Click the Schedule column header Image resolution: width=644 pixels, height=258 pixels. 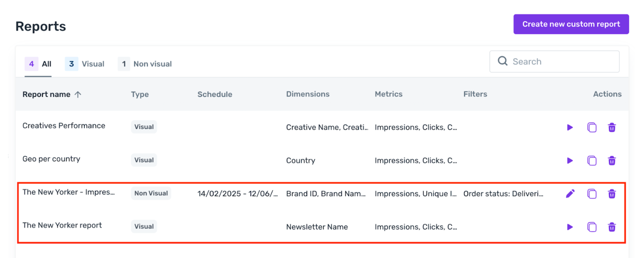pyautogui.click(x=215, y=94)
